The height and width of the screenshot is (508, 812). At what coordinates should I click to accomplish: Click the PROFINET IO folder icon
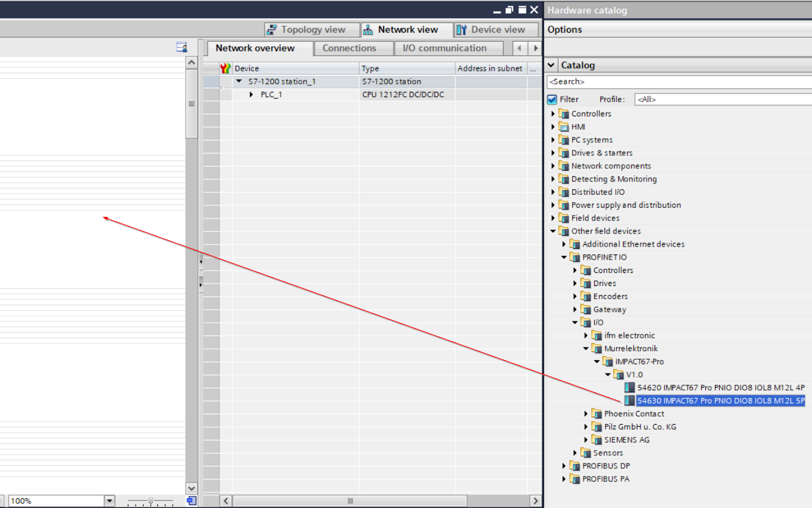(x=574, y=257)
